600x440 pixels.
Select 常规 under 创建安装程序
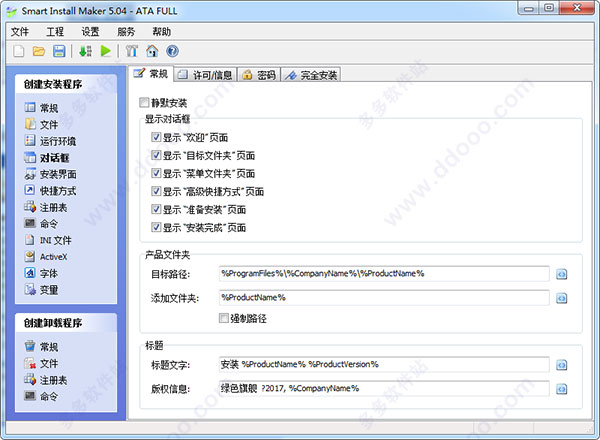point(41,108)
